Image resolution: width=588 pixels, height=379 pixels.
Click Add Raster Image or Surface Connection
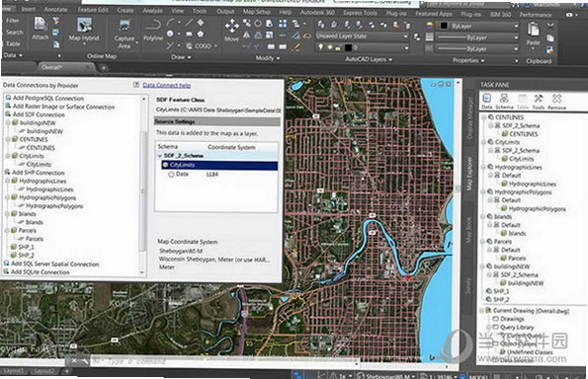[63, 107]
